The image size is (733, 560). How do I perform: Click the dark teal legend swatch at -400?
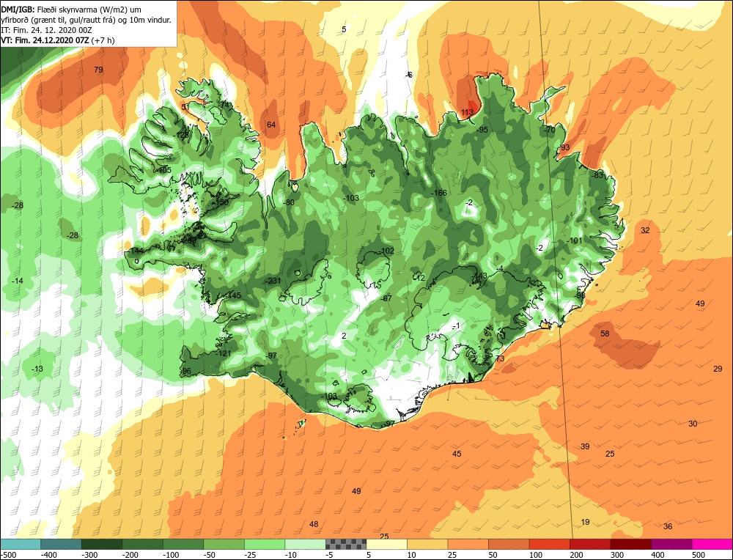click(61, 544)
